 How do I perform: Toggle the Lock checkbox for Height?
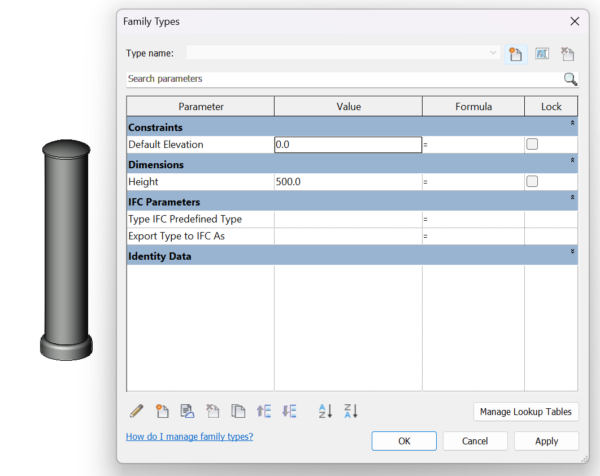[x=532, y=181]
